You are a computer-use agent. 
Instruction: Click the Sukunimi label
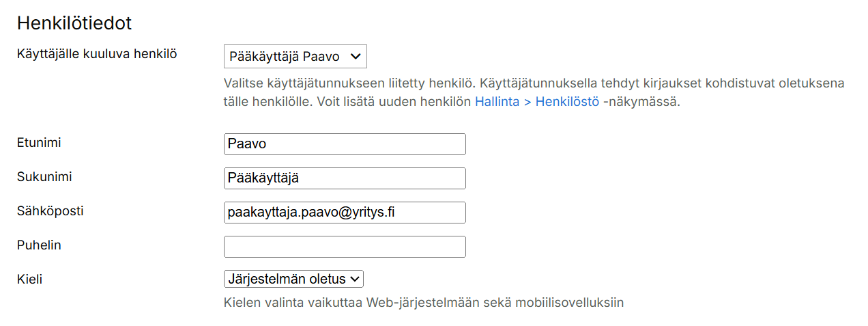(x=44, y=176)
